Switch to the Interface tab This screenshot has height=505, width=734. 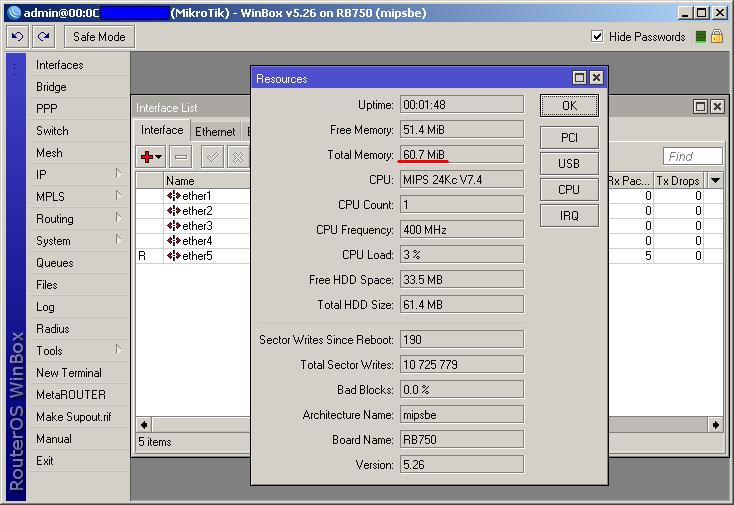click(162, 130)
